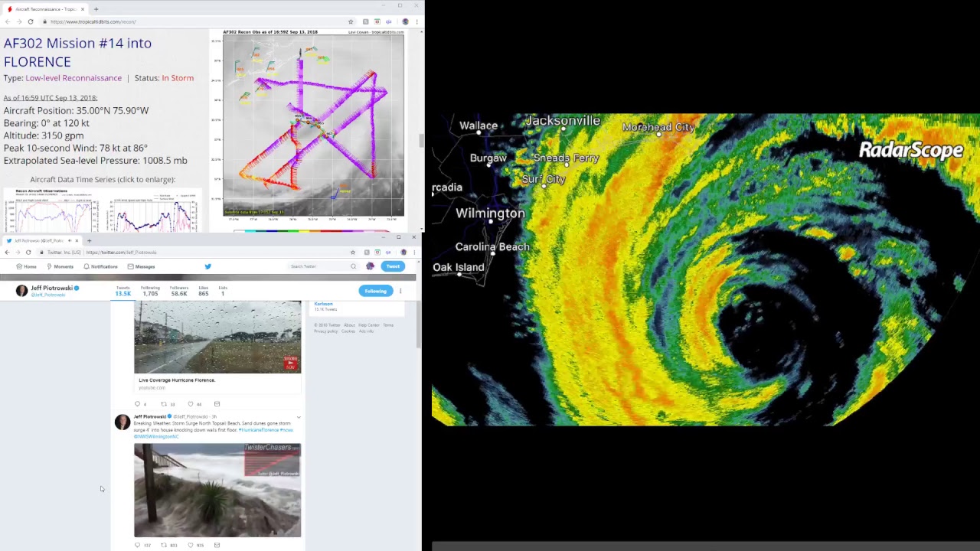
Task: Click the Twitter search magnifier icon
Action: (x=353, y=266)
